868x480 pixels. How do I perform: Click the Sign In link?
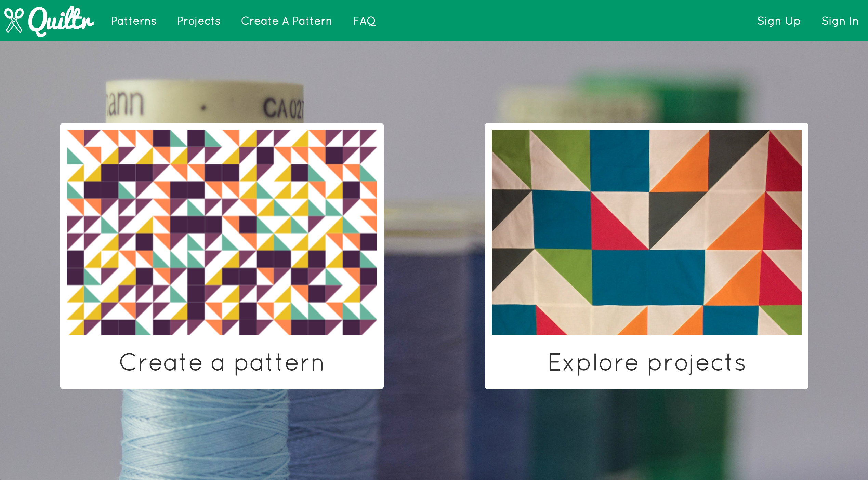(x=840, y=21)
